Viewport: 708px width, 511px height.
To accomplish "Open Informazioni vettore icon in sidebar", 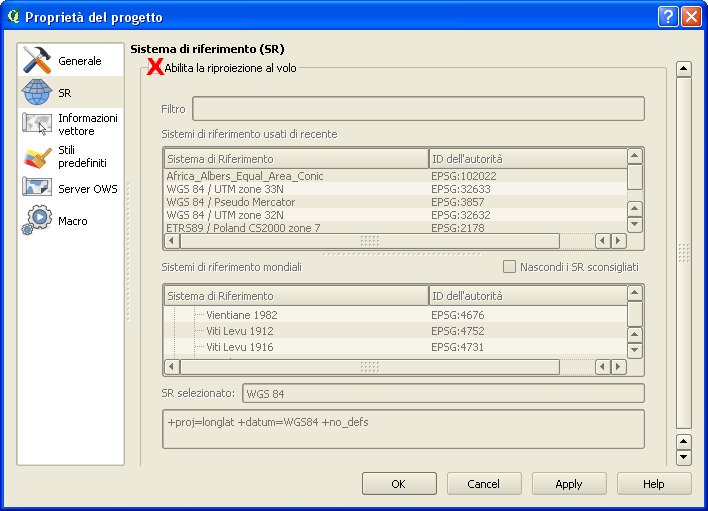I will point(37,124).
